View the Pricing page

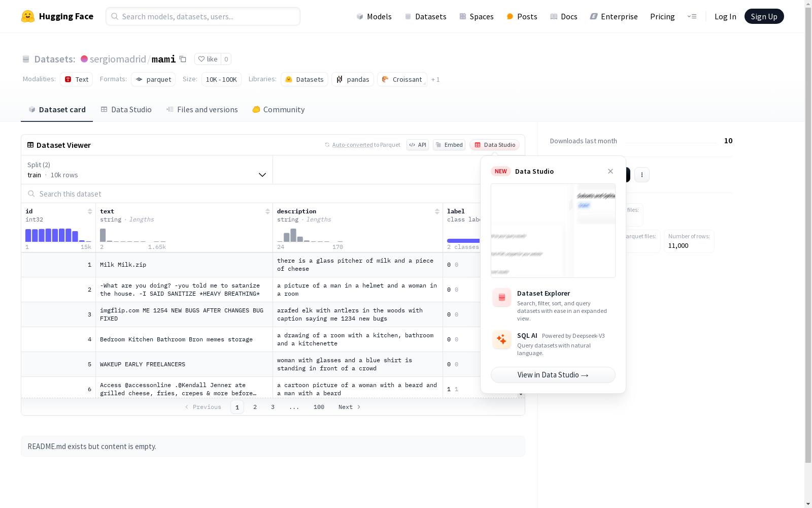[x=662, y=16]
